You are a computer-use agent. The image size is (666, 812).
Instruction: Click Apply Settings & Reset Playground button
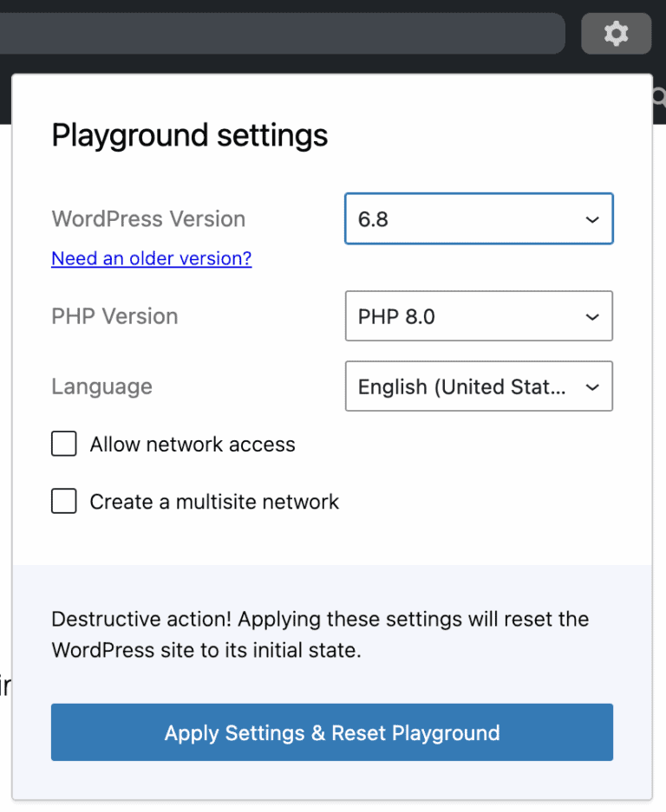pyautogui.click(x=332, y=732)
